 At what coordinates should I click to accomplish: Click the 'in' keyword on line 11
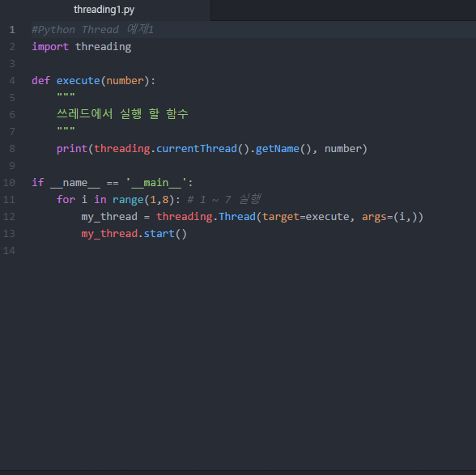pos(100,200)
